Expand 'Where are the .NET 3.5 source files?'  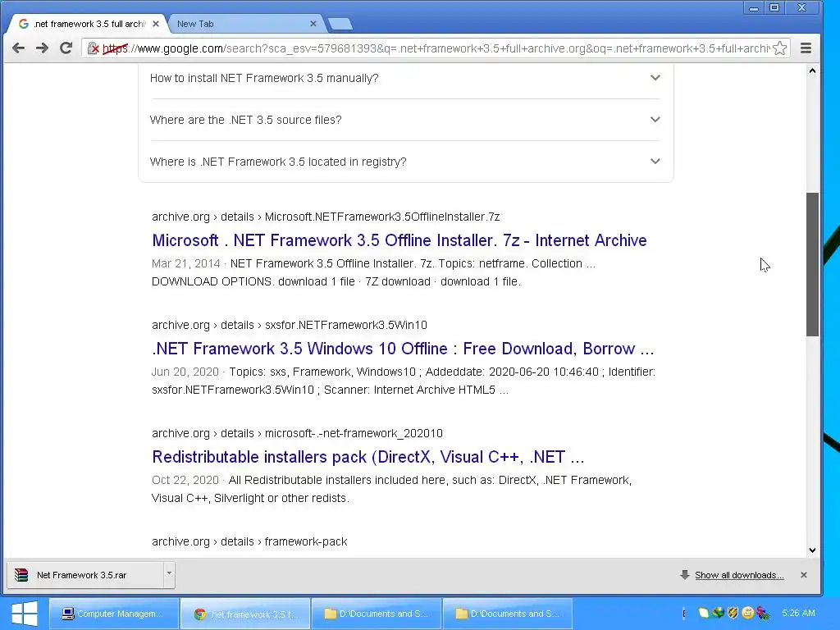coord(405,120)
